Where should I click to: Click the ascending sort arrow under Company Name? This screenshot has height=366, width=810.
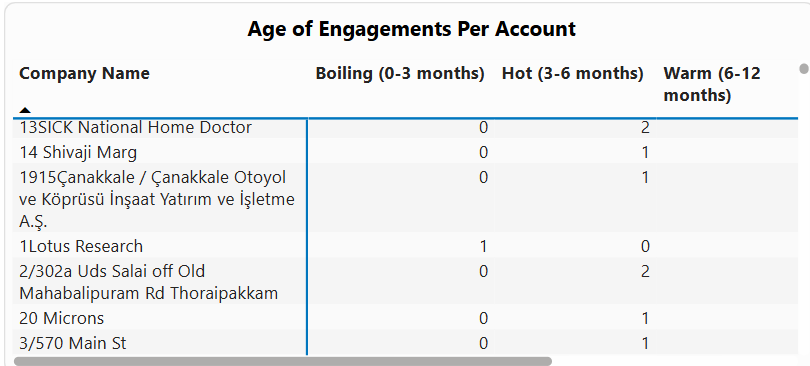[x=25, y=109]
